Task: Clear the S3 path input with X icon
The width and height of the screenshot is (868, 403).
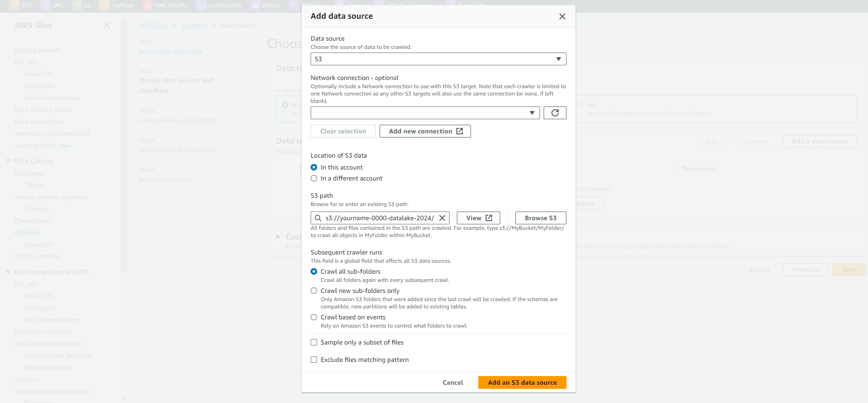Action: 442,218
